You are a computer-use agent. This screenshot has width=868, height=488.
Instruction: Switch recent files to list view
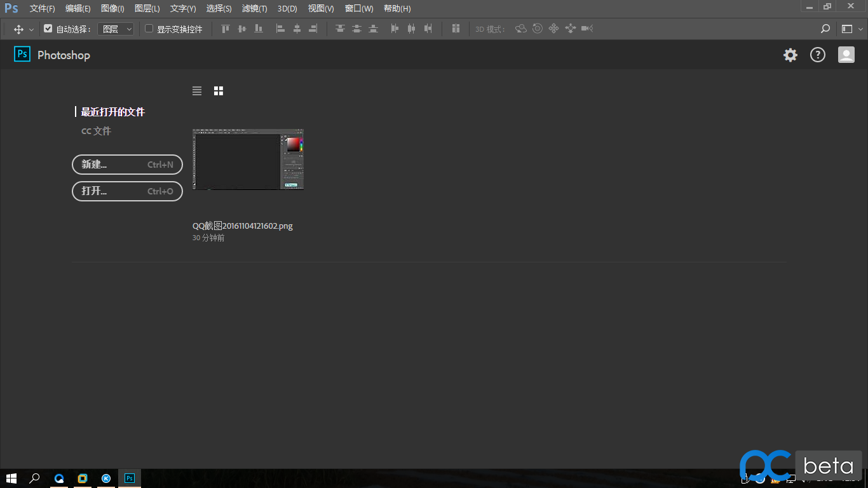[197, 91]
